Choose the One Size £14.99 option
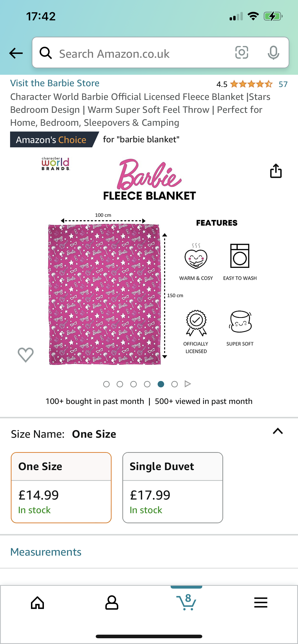 coord(61,488)
